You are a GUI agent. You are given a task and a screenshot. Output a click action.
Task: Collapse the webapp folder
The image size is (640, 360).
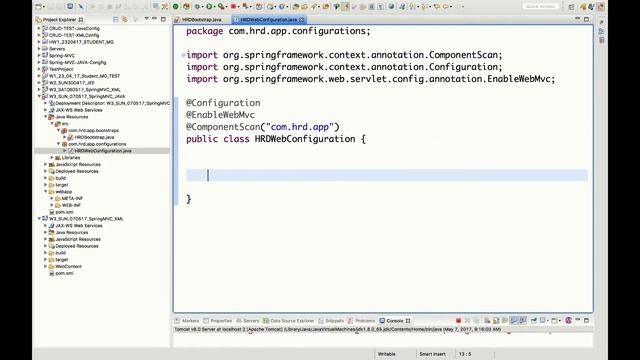[x=46, y=191]
